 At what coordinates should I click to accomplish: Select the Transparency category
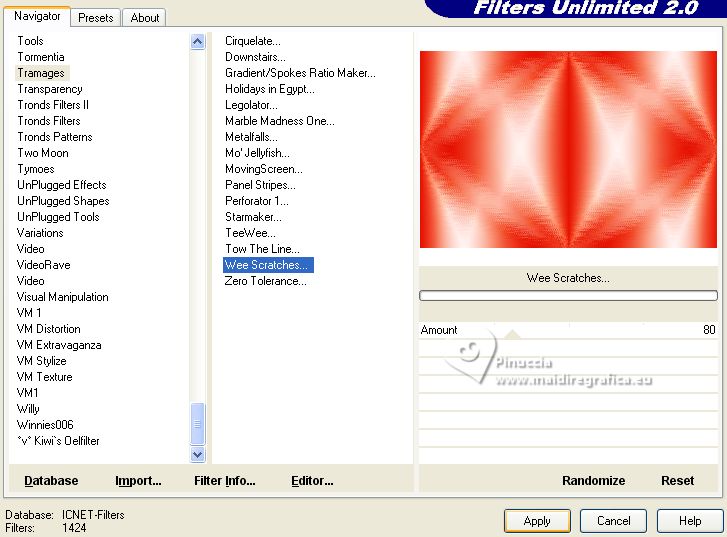click(x=50, y=89)
